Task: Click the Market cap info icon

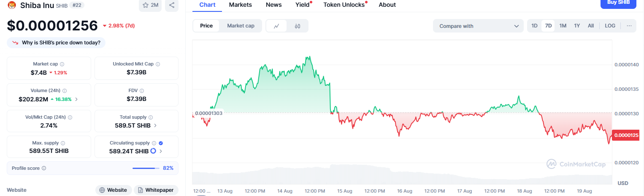Action: point(62,64)
